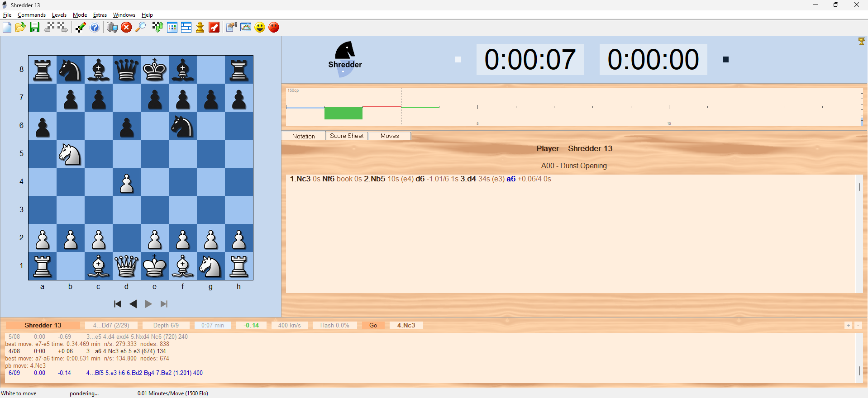Click the evaluation graph chart icon

pos(246,28)
